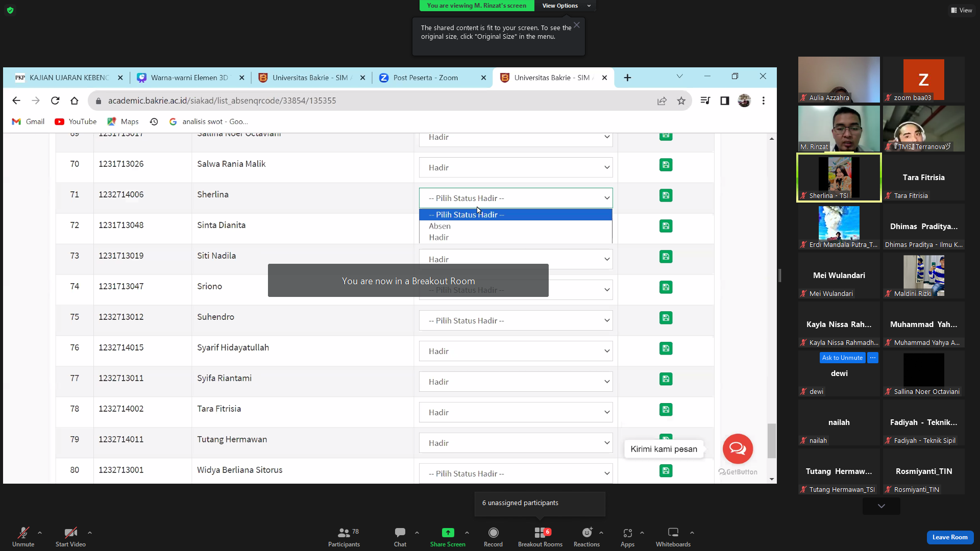980x551 pixels.
Task: Start Video in the Zoom toolbar
Action: tap(70, 537)
